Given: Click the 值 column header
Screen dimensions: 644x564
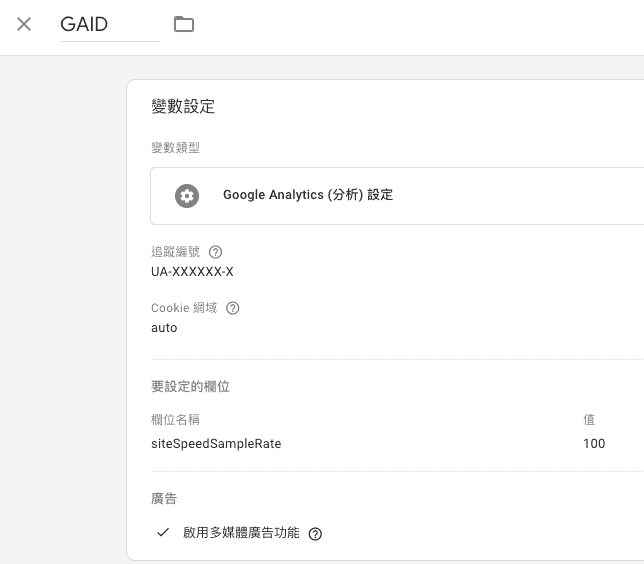Looking at the screenshot, I should 590,420.
